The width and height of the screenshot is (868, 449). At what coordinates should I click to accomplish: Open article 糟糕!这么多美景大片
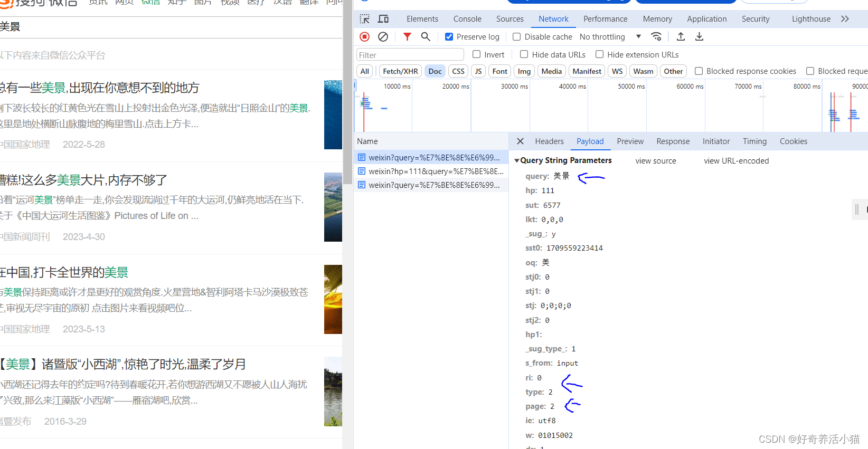83,180
